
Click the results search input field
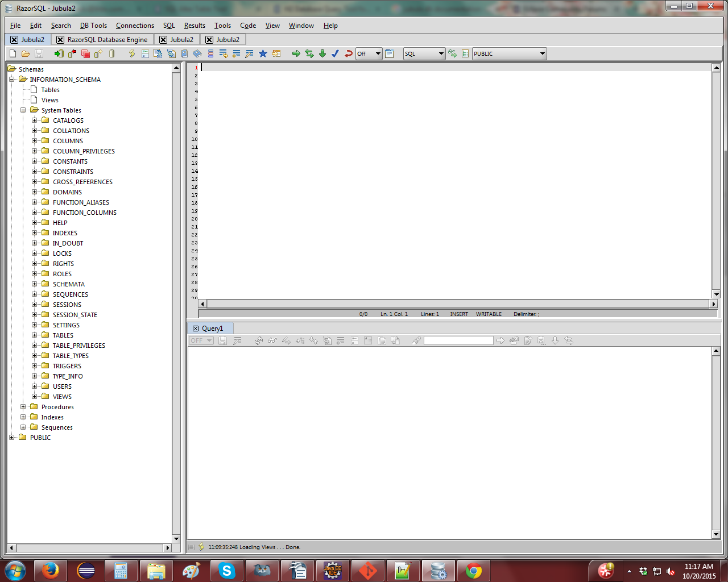(458, 340)
